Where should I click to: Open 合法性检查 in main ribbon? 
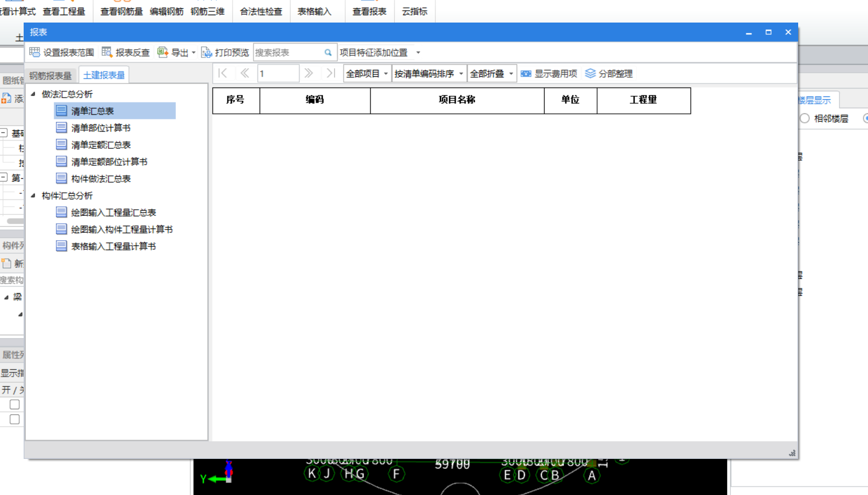point(261,11)
